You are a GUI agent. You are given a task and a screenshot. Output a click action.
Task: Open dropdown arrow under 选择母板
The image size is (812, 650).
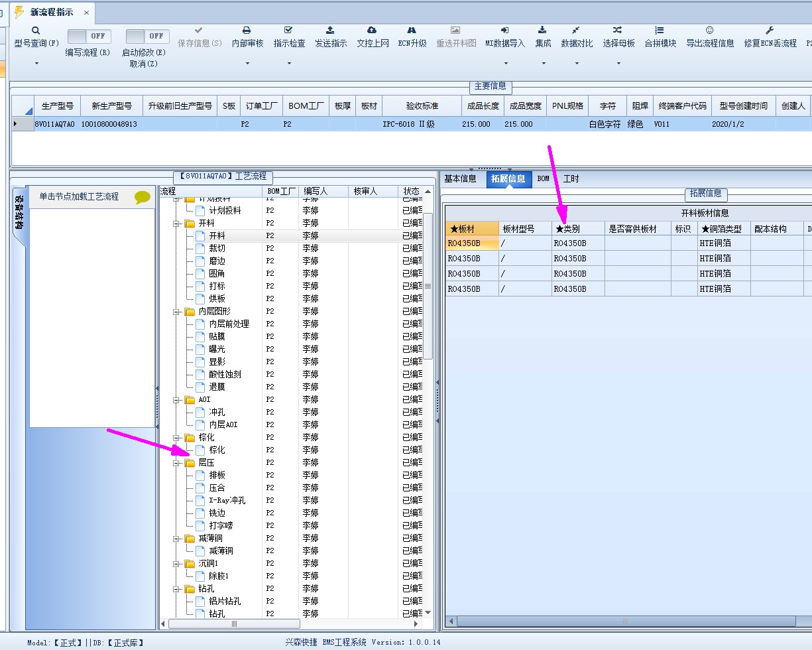(x=618, y=64)
